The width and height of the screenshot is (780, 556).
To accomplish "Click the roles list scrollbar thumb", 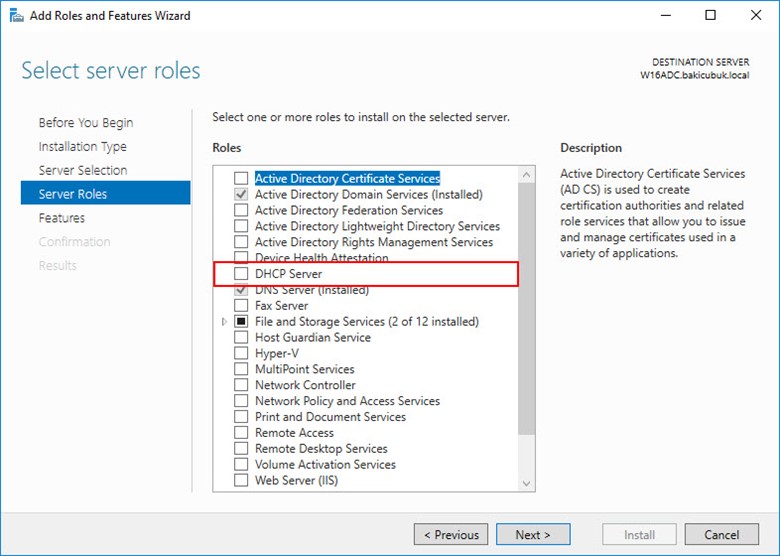I will (527, 310).
